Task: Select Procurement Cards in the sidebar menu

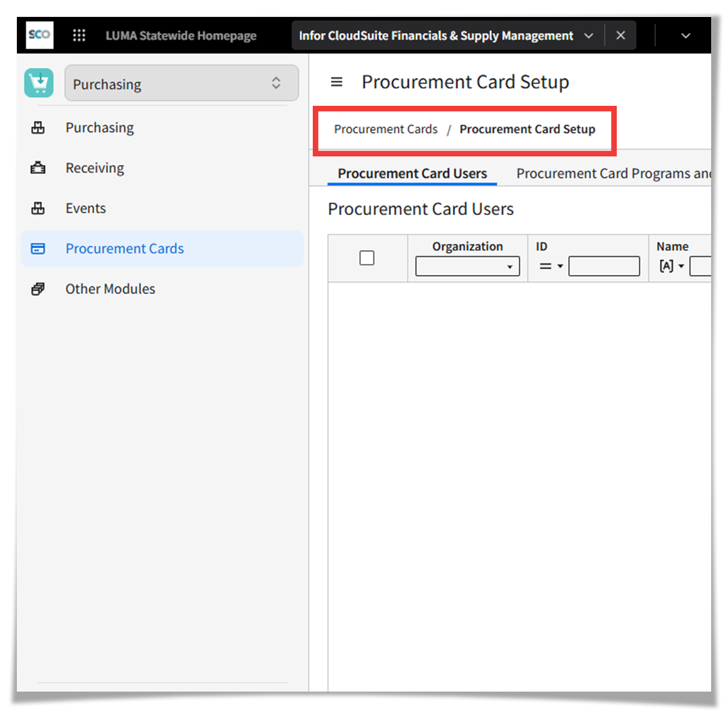Action: 162,248
